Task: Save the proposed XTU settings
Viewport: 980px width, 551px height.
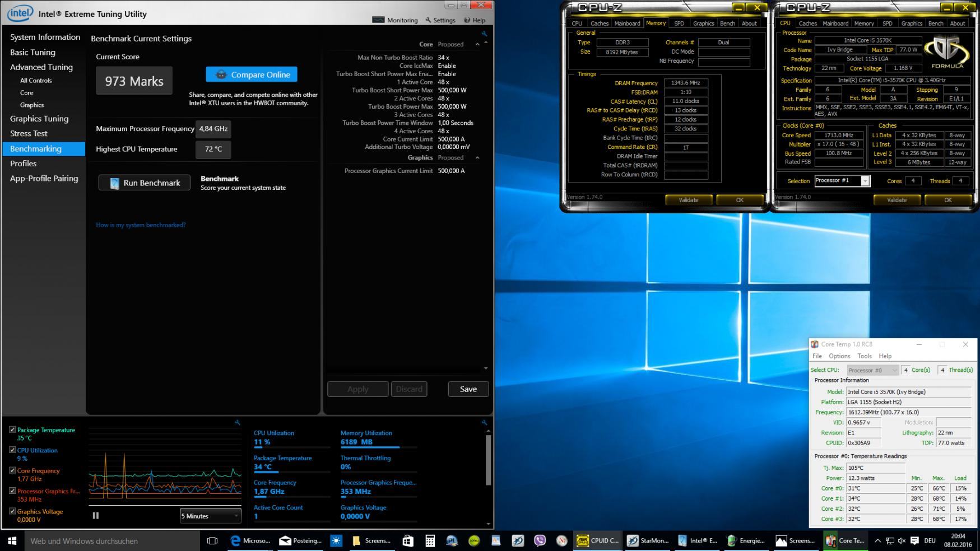Action: click(x=468, y=389)
